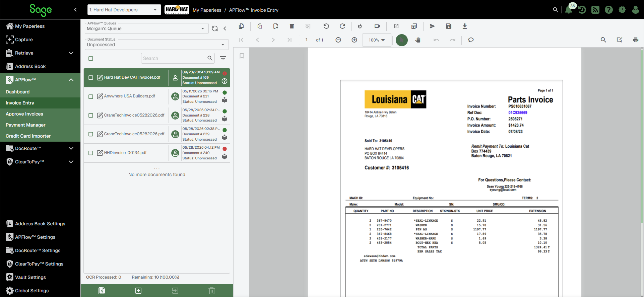Refresh the APFlow queue list
The height and width of the screenshot is (297, 644).
tap(215, 28)
